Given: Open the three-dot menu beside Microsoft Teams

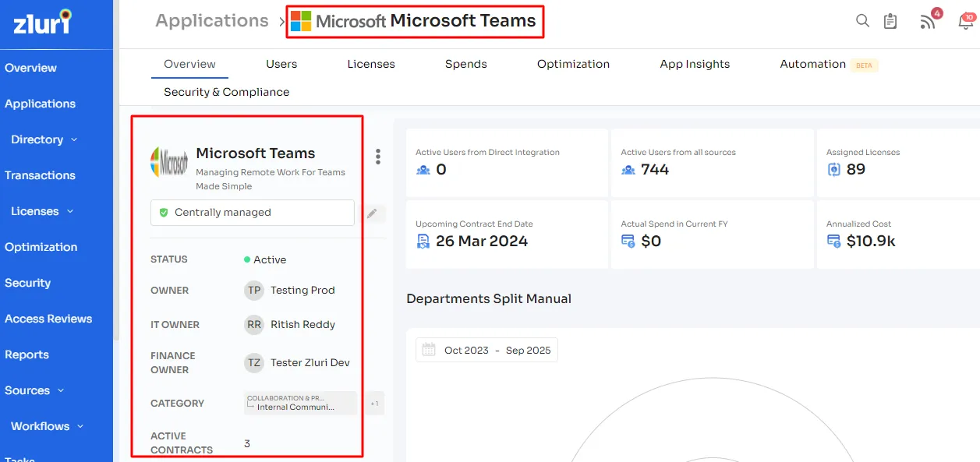Looking at the screenshot, I should tap(378, 157).
